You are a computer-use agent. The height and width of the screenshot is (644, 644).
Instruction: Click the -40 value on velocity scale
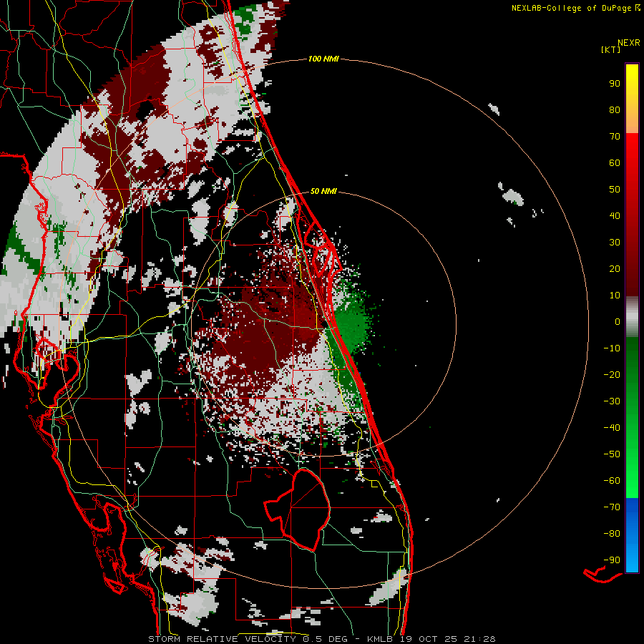pyautogui.click(x=612, y=428)
